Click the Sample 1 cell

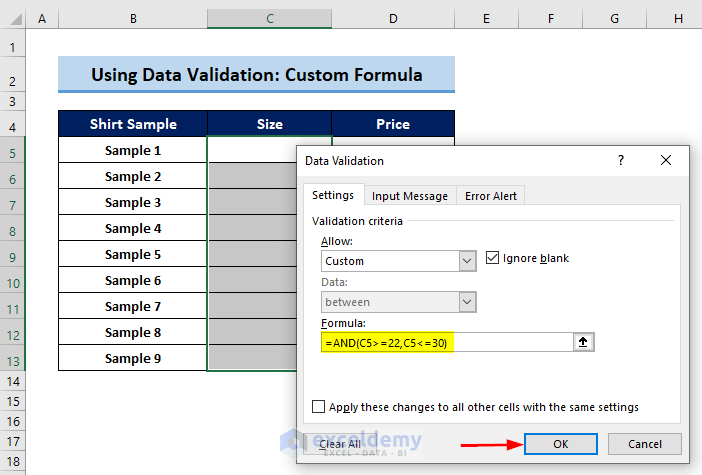(133, 151)
